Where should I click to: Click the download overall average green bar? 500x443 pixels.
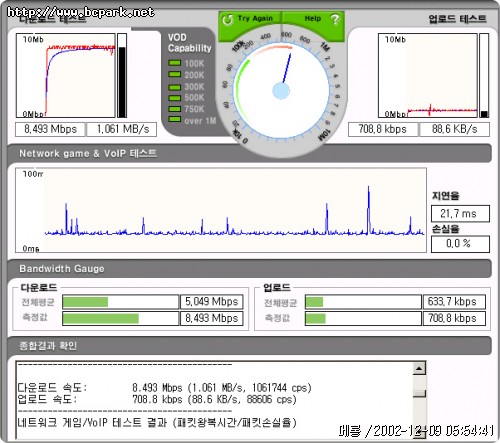85,302
